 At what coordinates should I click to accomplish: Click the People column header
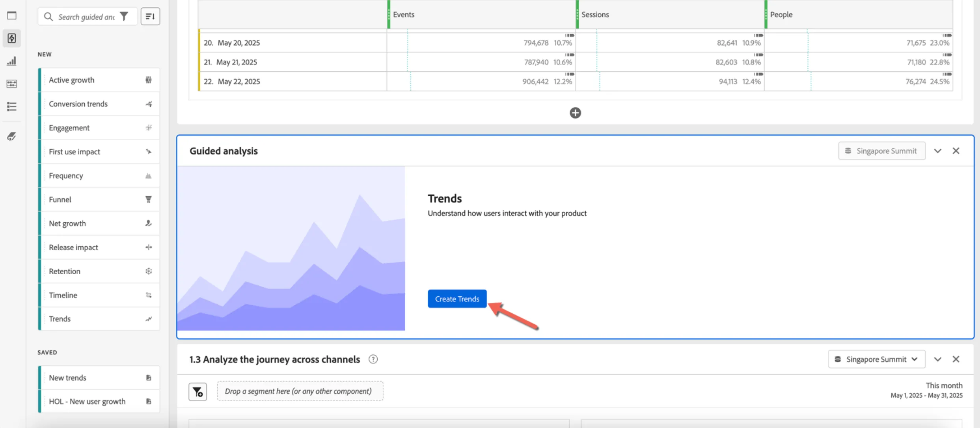[859, 15]
